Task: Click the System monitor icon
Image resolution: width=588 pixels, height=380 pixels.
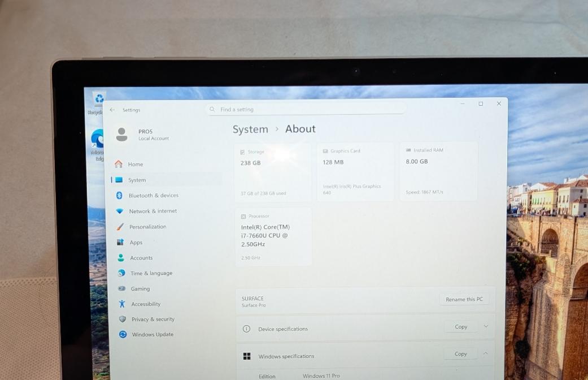Action: 119,180
